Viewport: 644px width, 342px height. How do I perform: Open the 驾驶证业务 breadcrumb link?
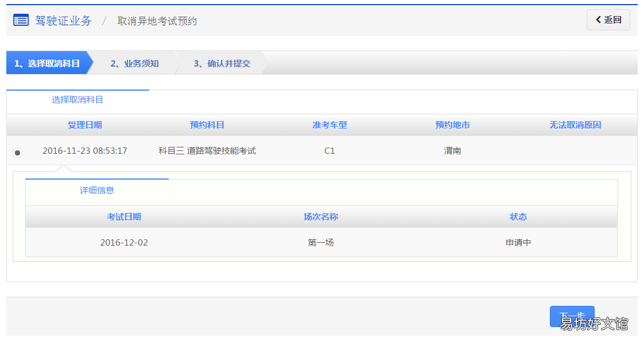tap(63, 21)
